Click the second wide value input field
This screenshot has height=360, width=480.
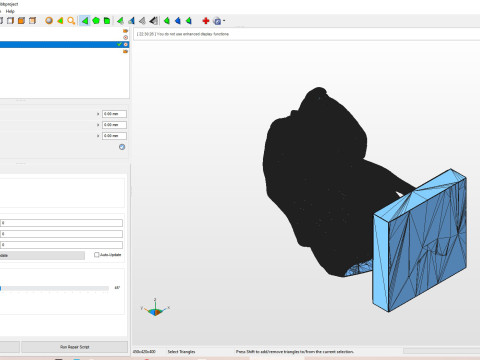(61, 234)
